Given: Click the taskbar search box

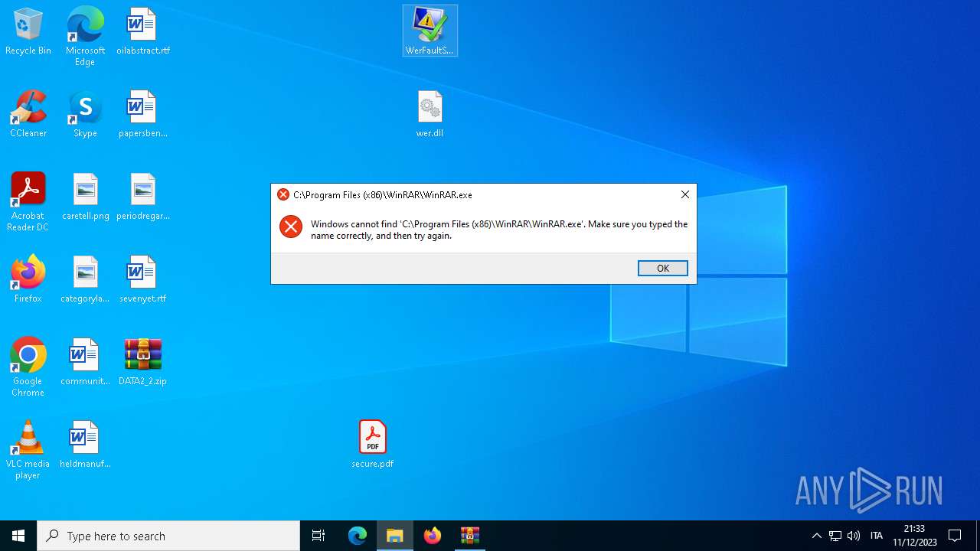Looking at the screenshot, I should [x=168, y=536].
